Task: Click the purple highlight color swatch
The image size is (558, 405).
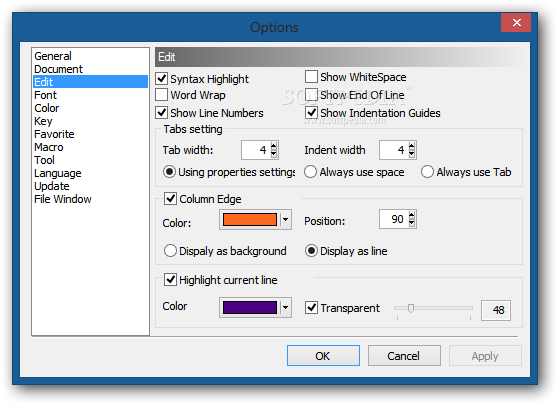Action: 250,307
